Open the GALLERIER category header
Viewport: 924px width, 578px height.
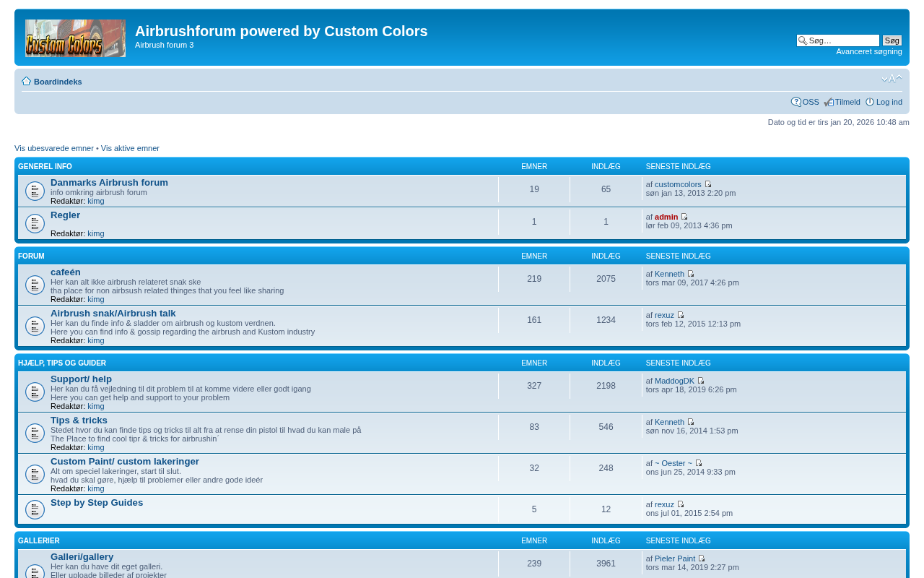[x=39, y=541]
